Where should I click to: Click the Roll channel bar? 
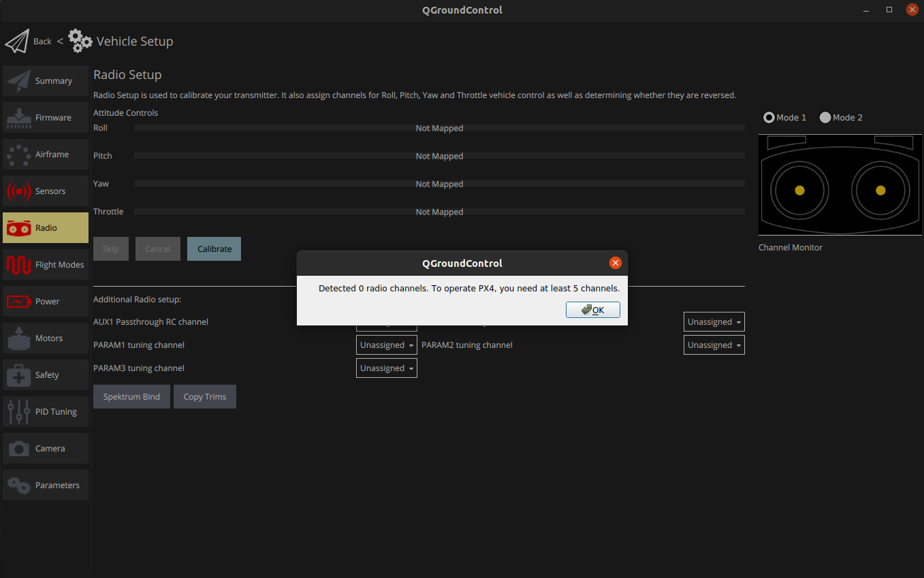point(439,128)
